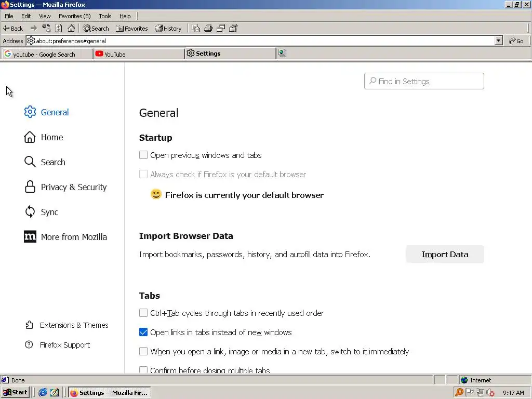Open the Sync settings category

tap(41, 212)
